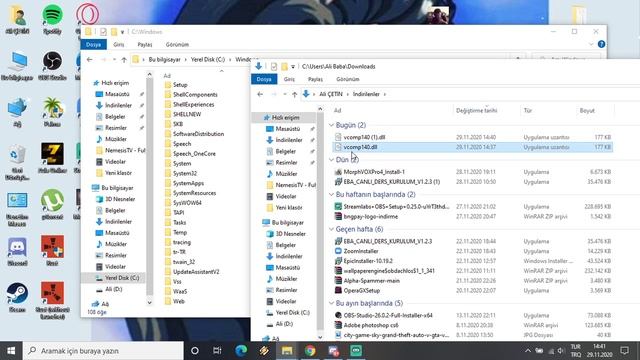Expand ribbon in Windows folder window

591,44
